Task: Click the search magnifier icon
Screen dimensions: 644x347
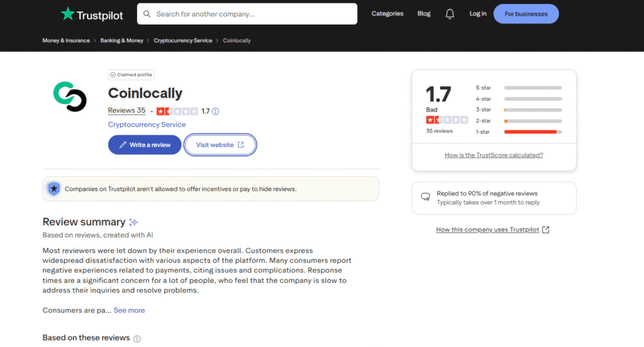Action: (x=147, y=14)
